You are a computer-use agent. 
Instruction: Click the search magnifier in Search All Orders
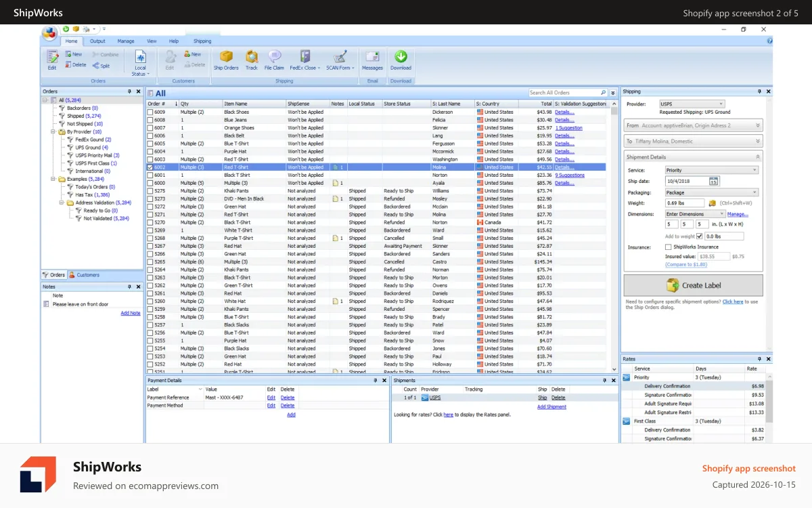(x=603, y=93)
